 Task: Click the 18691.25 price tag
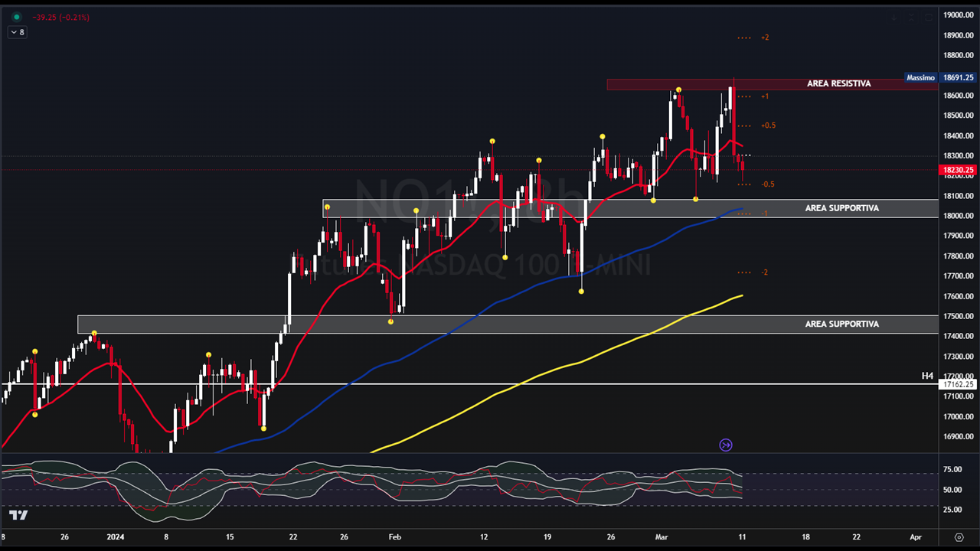(959, 77)
